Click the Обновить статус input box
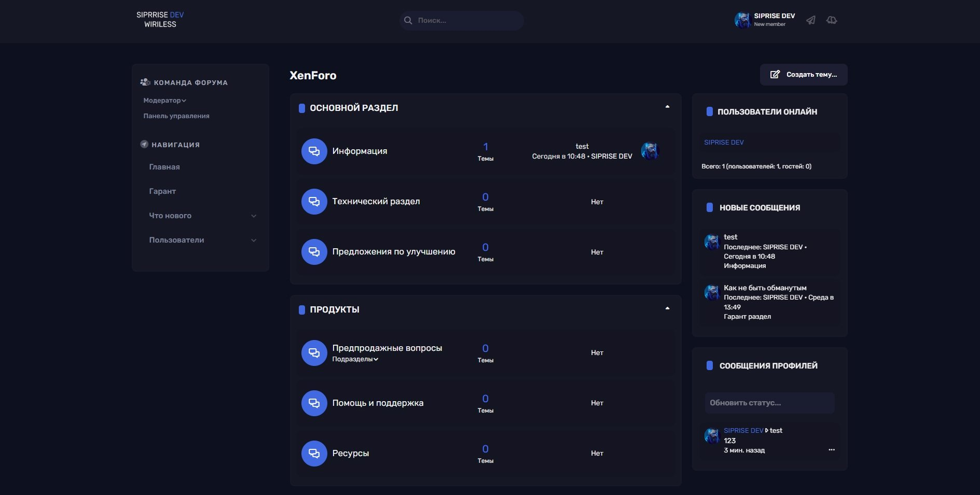Image resolution: width=980 pixels, height=495 pixels. (769, 403)
